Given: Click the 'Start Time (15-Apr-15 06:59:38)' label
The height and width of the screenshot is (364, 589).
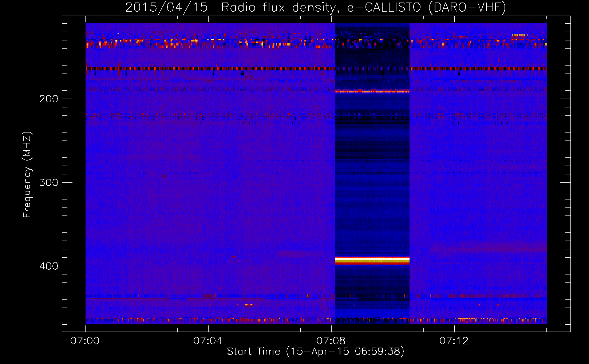Looking at the screenshot, I should click(316, 352).
